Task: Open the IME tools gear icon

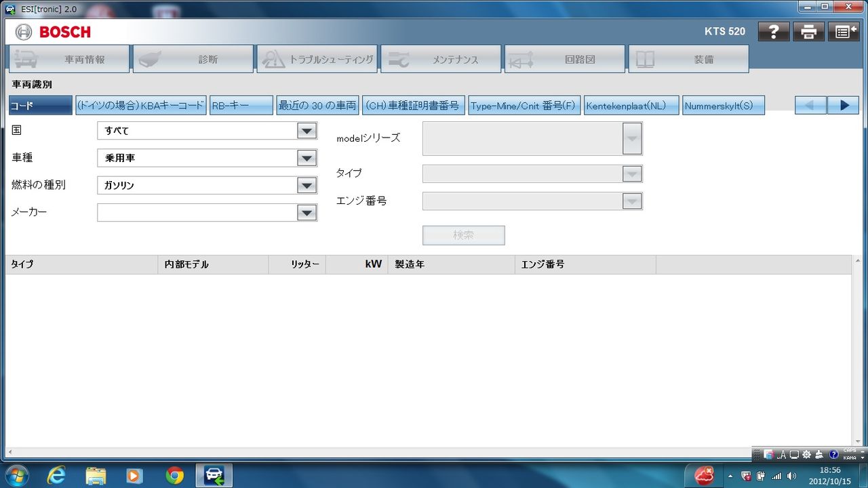Action: pyautogui.click(x=806, y=455)
